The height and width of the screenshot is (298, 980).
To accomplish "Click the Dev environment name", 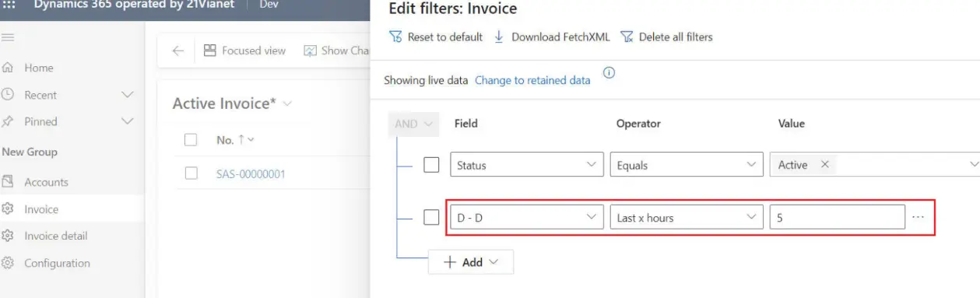I will pos(269,5).
